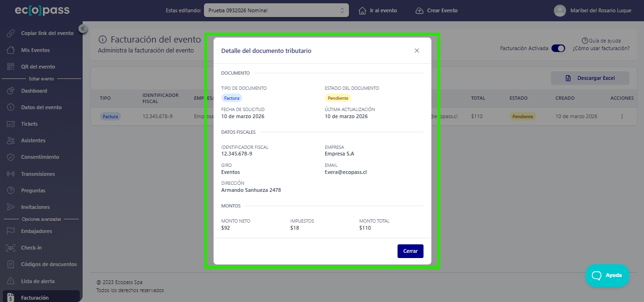Open Copiar link del evento
The height and width of the screenshot is (302, 644).
coord(47,33)
